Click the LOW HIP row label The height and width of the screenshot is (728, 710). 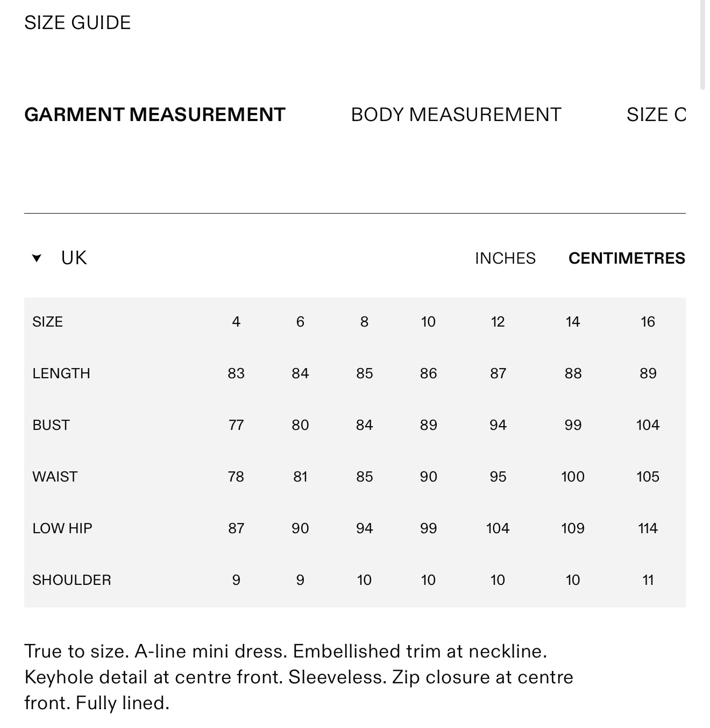coord(62,528)
